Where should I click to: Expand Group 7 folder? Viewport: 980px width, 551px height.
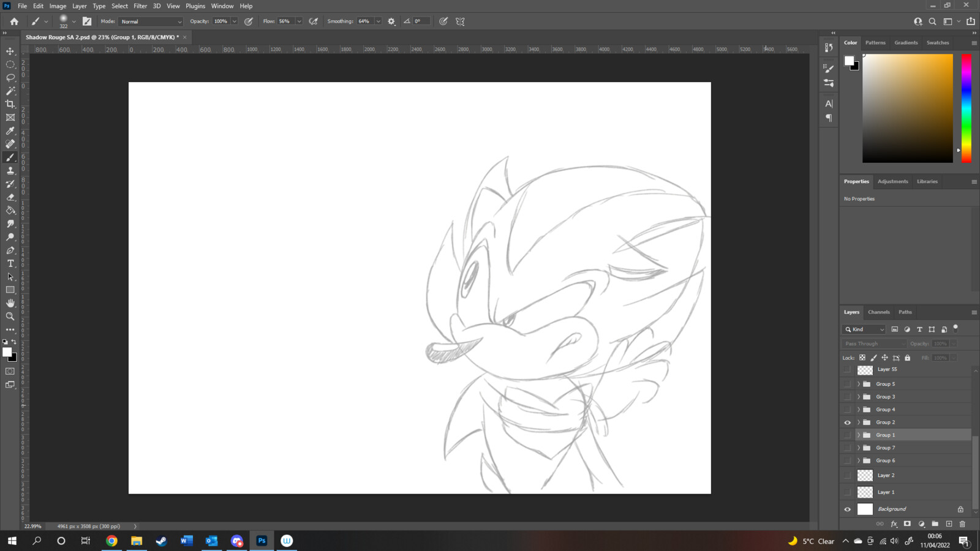click(x=858, y=448)
